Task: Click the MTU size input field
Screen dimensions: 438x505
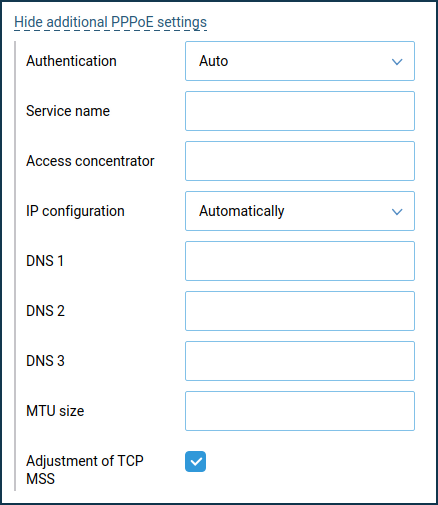Action: 300,411
